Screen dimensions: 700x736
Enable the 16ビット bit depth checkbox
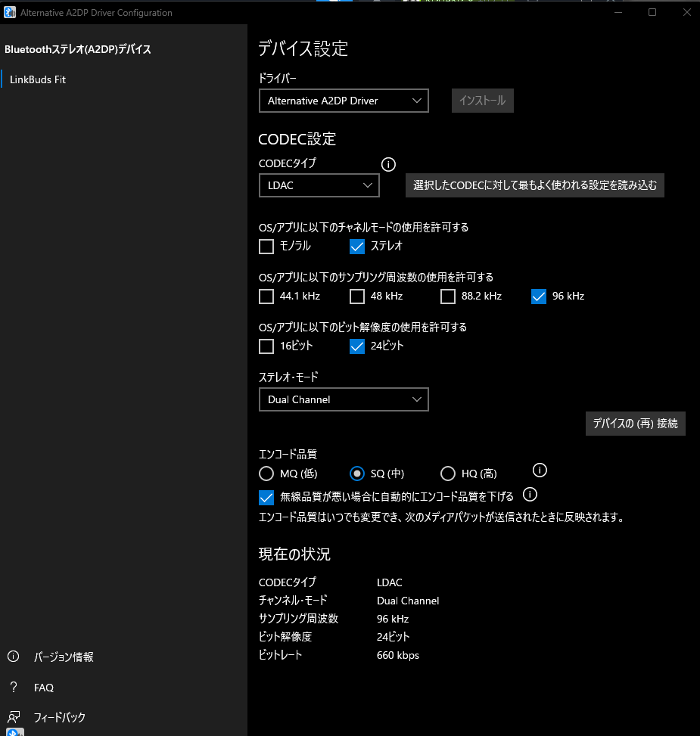point(266,346)
